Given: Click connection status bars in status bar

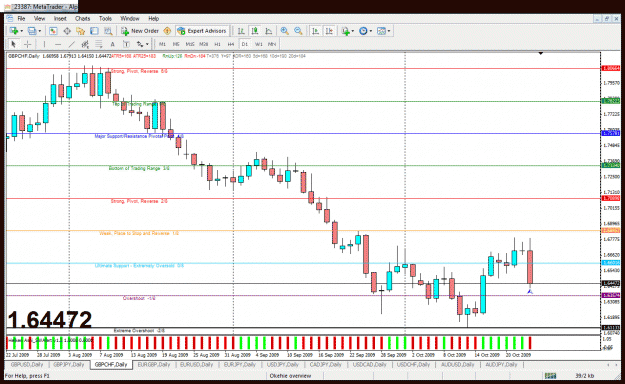Looking at the screenshot, I should click(x=550, y=376).
